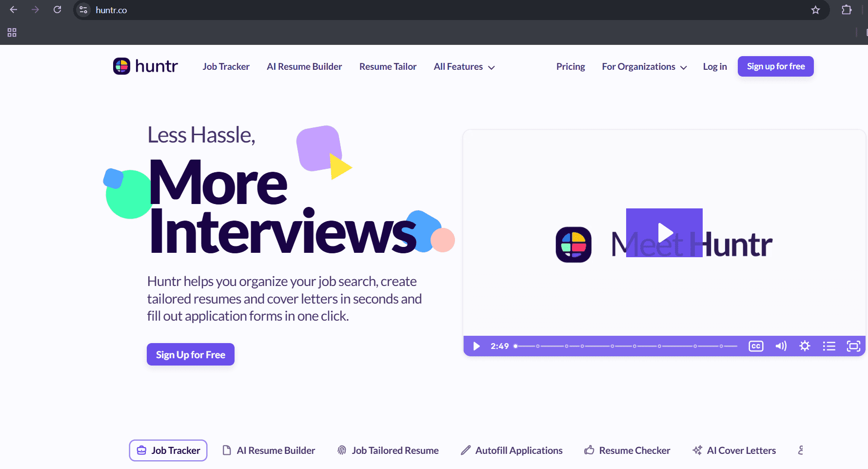Open the browser extensions puzzle icon
The width and height of the screenshot is (868, 469).
847,10
